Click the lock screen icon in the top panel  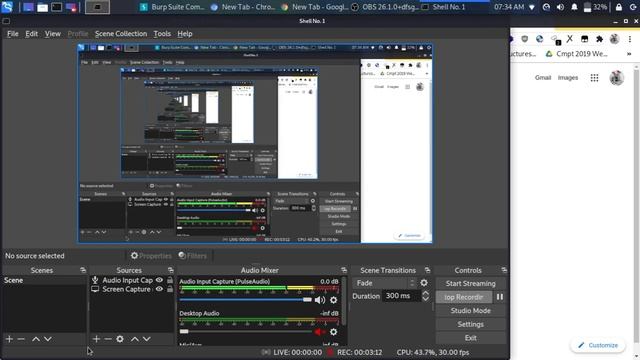click(x=619, y=7)
